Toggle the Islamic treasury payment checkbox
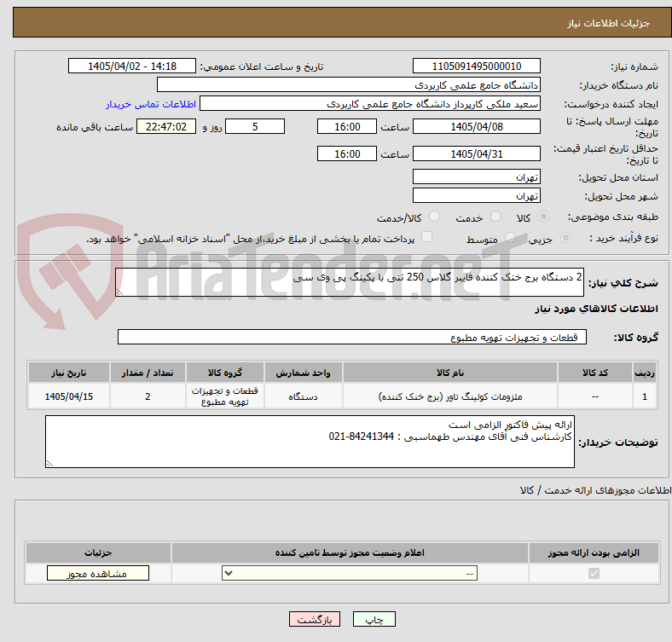The height and width of the screenshot is (642, 672). point(427,236)
